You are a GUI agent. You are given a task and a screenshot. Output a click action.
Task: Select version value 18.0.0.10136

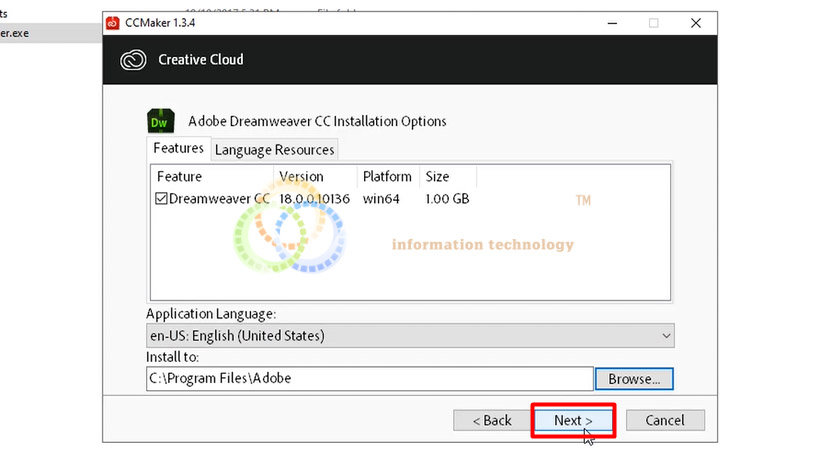click(x=314, y=199)
